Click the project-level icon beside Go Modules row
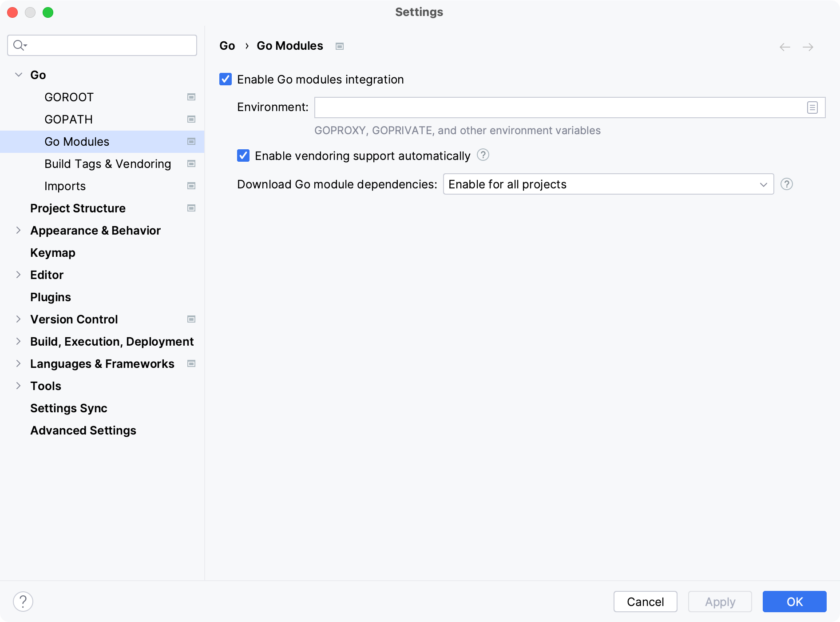The width and height of the screenshot is (840, 622). coord(191,141)
